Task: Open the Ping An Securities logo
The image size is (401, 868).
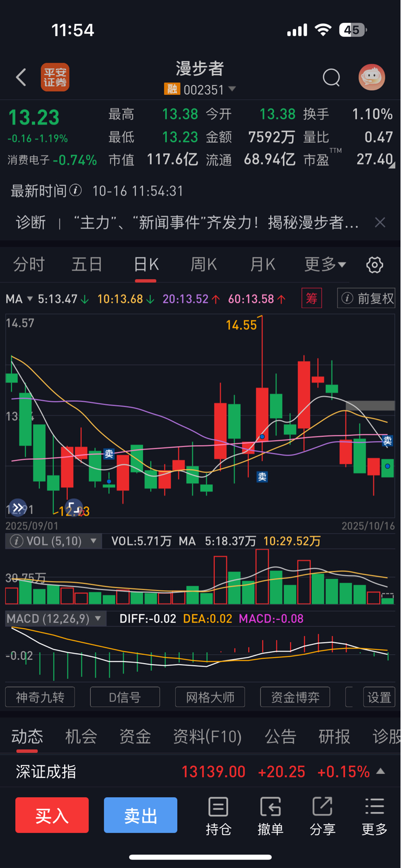Action: [55, 77]
